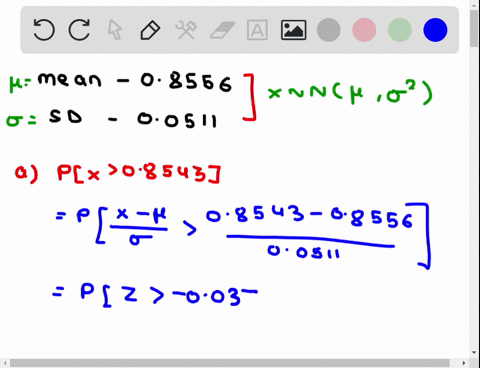Select the eraser tool
Image resolution: width=480 pixels, height=368 pixels.
222,30
